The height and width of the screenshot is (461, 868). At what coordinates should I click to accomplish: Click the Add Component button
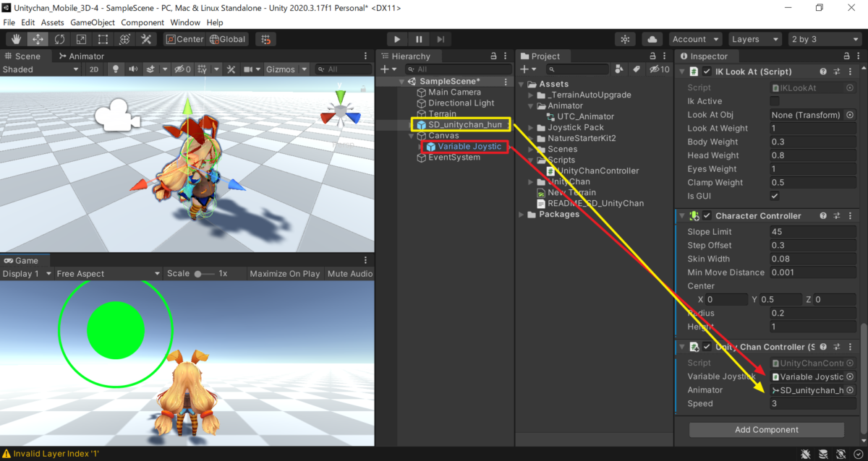[767, 430]
